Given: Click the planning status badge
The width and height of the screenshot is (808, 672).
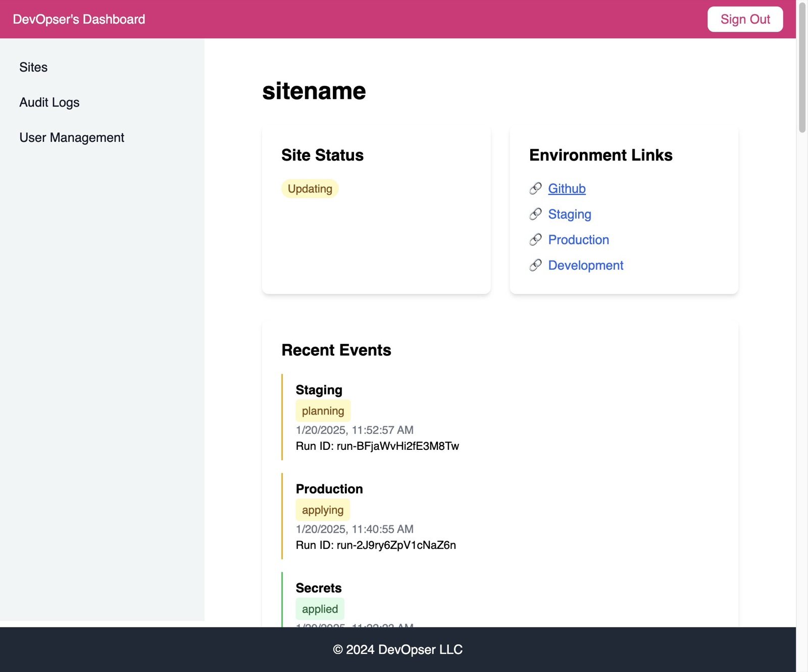Looking at the screenshot, I should [323, 411].
